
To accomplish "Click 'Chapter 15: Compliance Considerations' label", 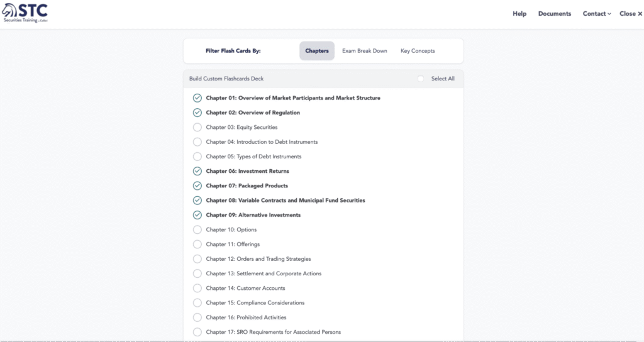I will pyautogui.click(x=255, y=302).
